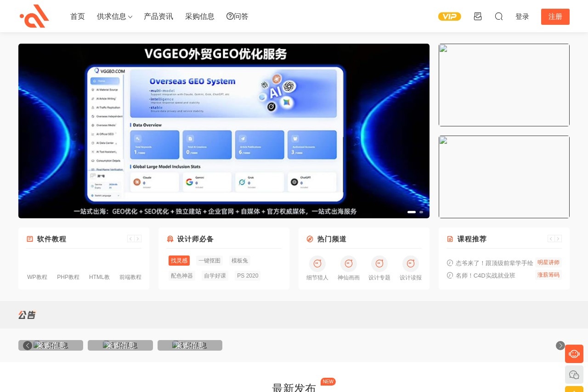Viewport: 588px width, 392px height.
Task: Open course 名师！C4D实战就业班
Action: [486, 275]
